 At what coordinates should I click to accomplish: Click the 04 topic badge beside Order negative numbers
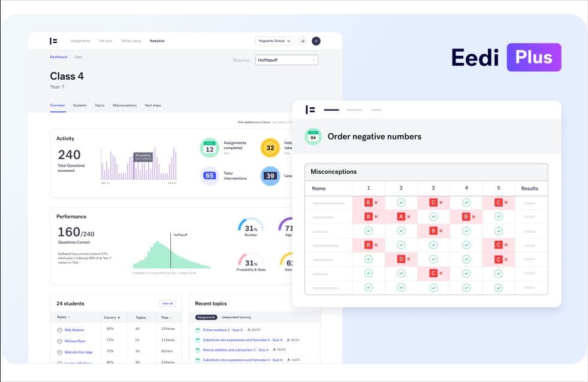click(312, 137)
